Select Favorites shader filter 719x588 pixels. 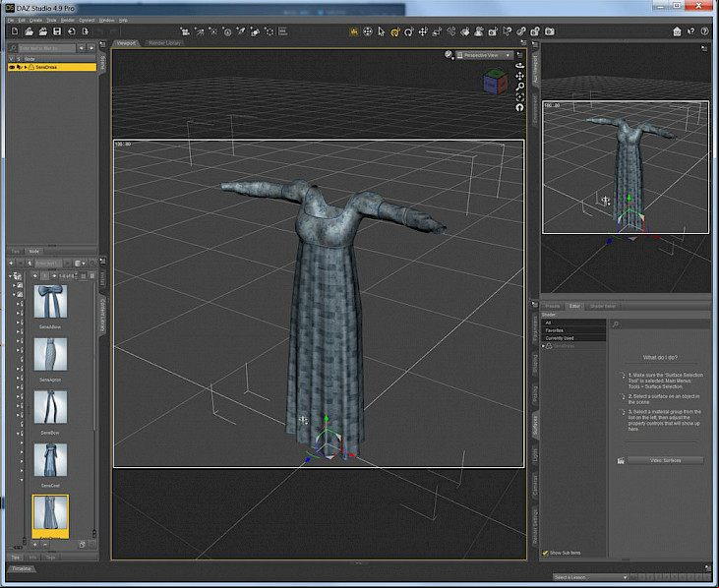pyautogui.click(x=573, y=330)
